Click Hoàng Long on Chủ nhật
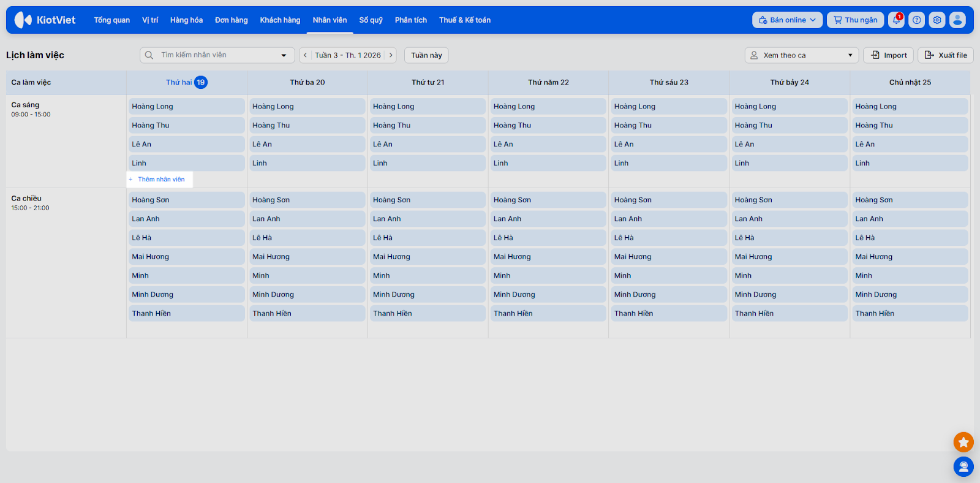980x483 pixels. click(x=910, y=107)
